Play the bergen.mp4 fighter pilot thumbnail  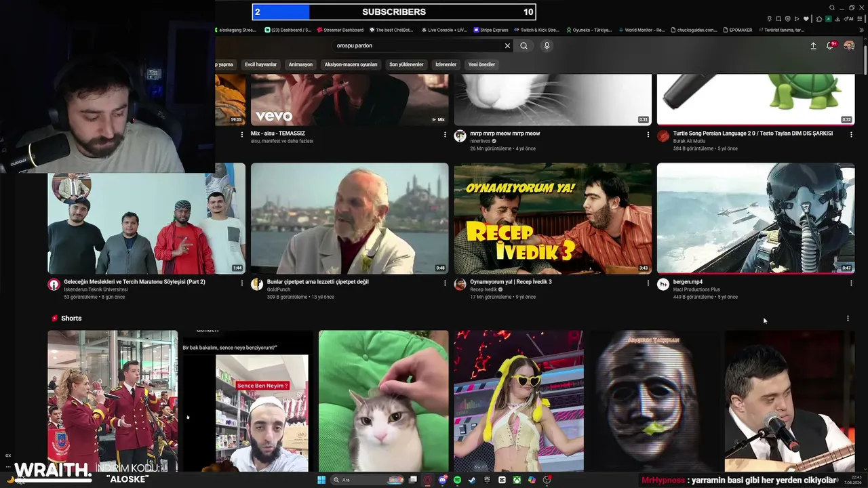(x=755, y=218)
